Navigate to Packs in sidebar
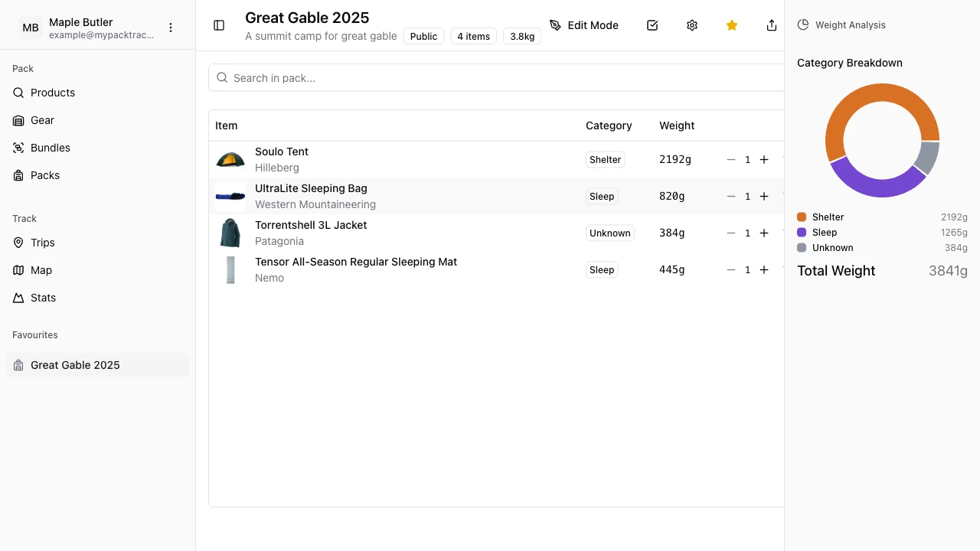 tap(44, 175)
